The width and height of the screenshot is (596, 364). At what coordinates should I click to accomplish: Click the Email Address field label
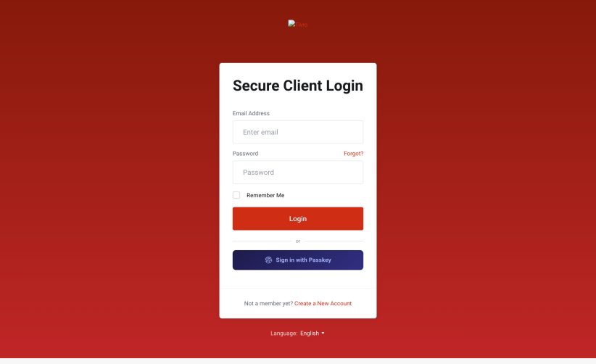(251, 113)
